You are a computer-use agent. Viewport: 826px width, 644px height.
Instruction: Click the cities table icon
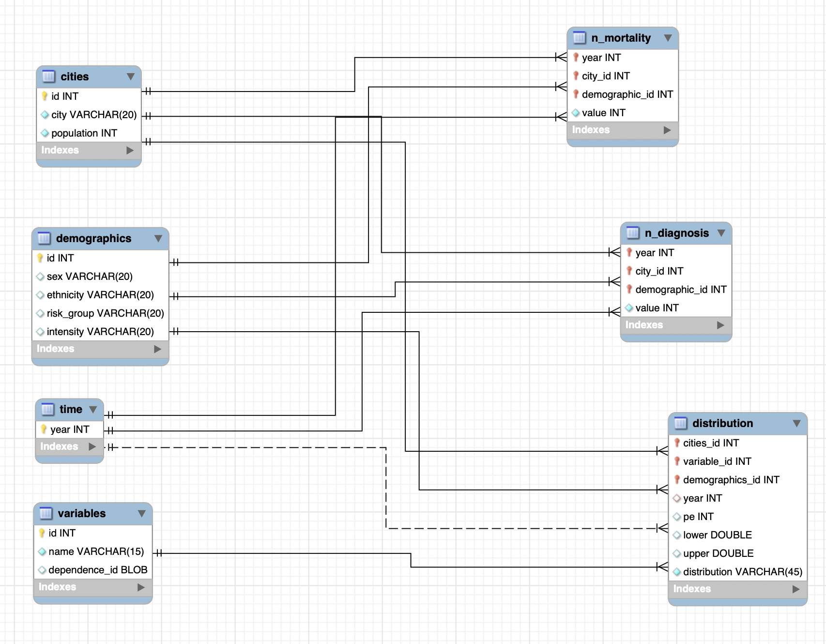(x=48, y=77)
